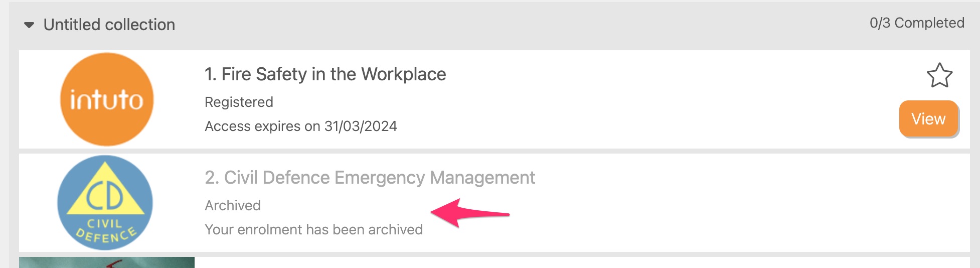Click the Archived status label
Viewport: 980px width, 268px height.
(233, 206)
